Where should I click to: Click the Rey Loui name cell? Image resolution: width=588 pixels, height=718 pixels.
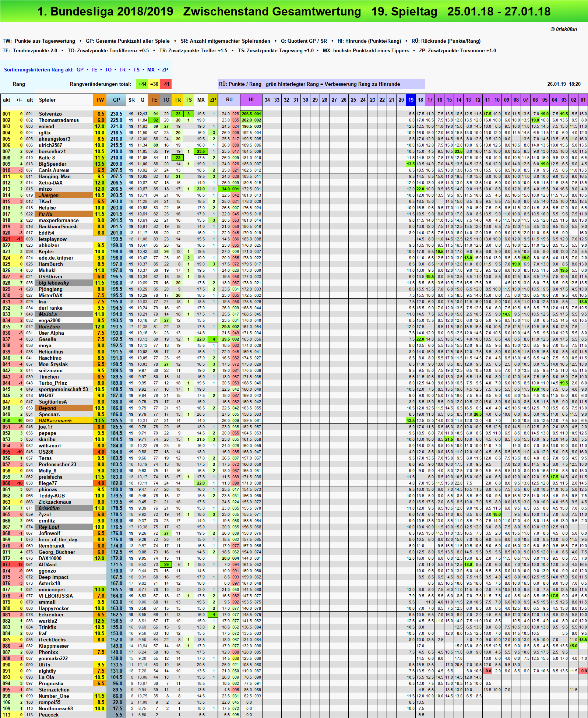(64, 527)
